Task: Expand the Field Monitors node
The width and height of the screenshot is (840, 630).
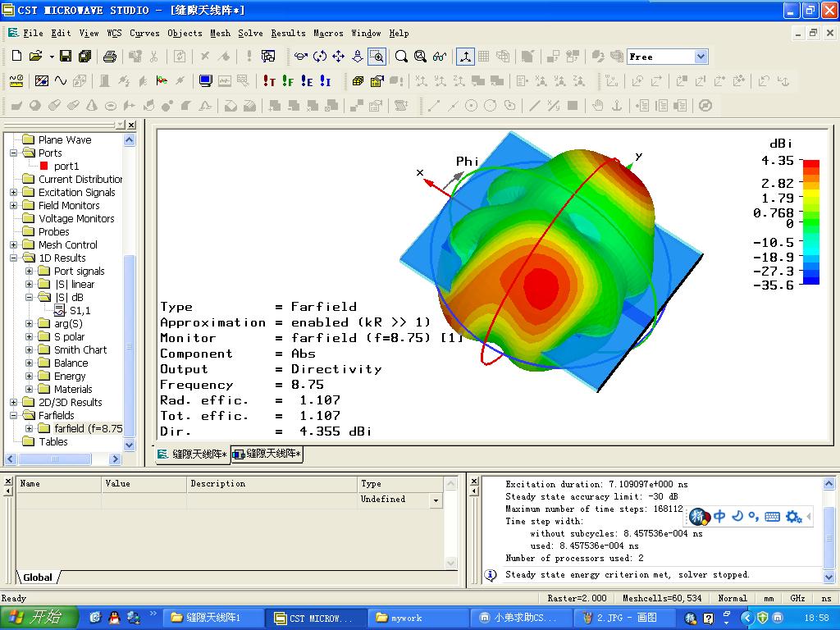Action: pyautogui.click(x=13, y=205)
